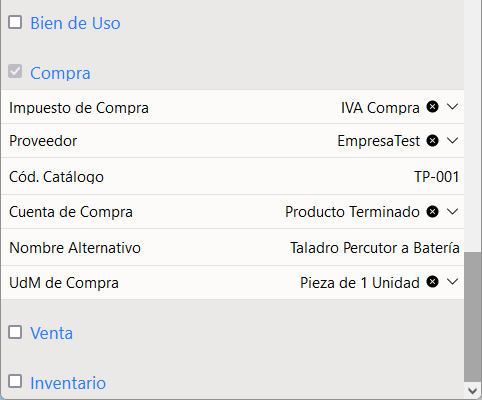Expand the UdM de Compra dropdown
482x400 pixels.
(452, 282)
